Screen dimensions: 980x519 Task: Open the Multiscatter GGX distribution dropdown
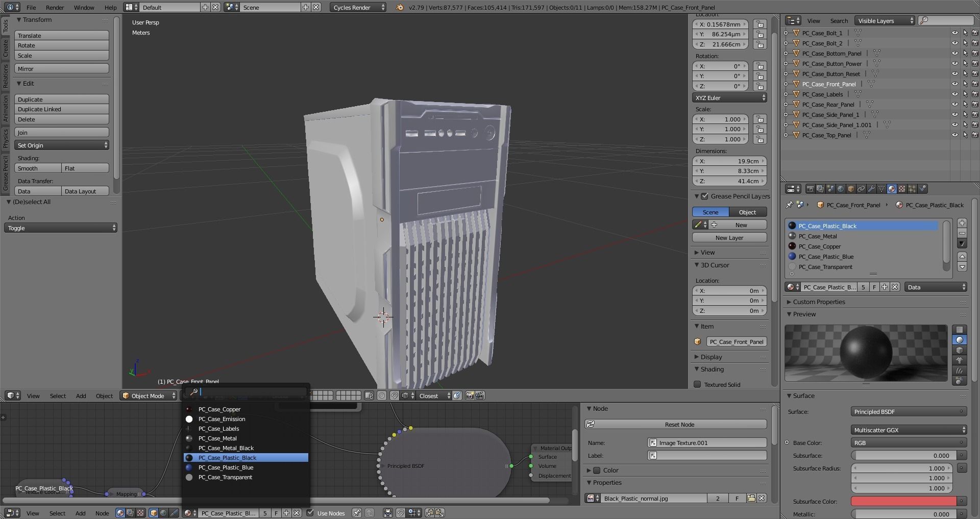(x=909, y=430)
